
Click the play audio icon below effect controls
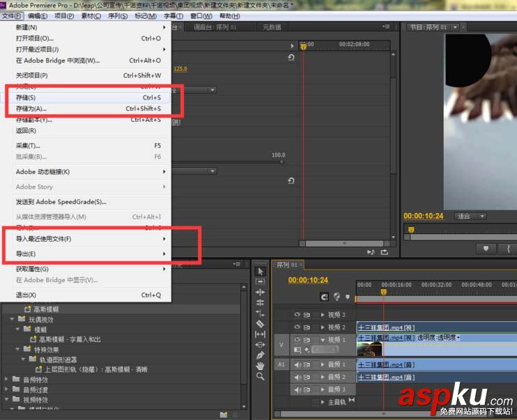click(x=371, y=252)
